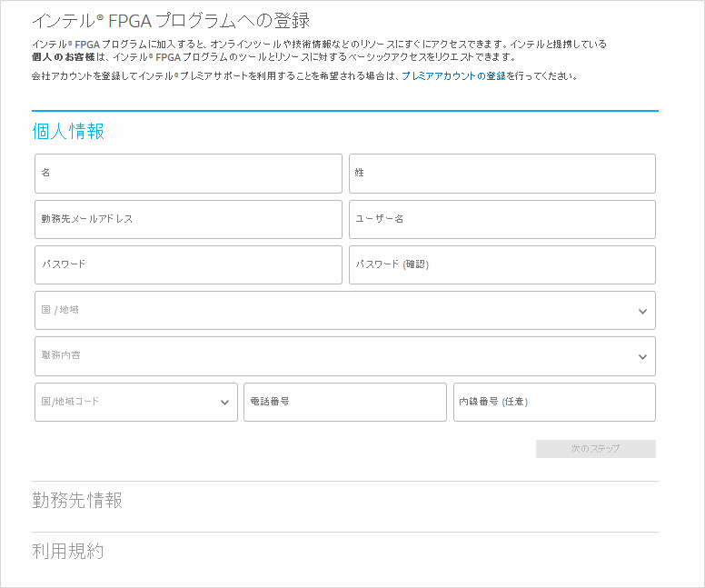Expand the 国/地域コード dropdown
This screenshot has width=705, height=588.
tap(136, 403)
